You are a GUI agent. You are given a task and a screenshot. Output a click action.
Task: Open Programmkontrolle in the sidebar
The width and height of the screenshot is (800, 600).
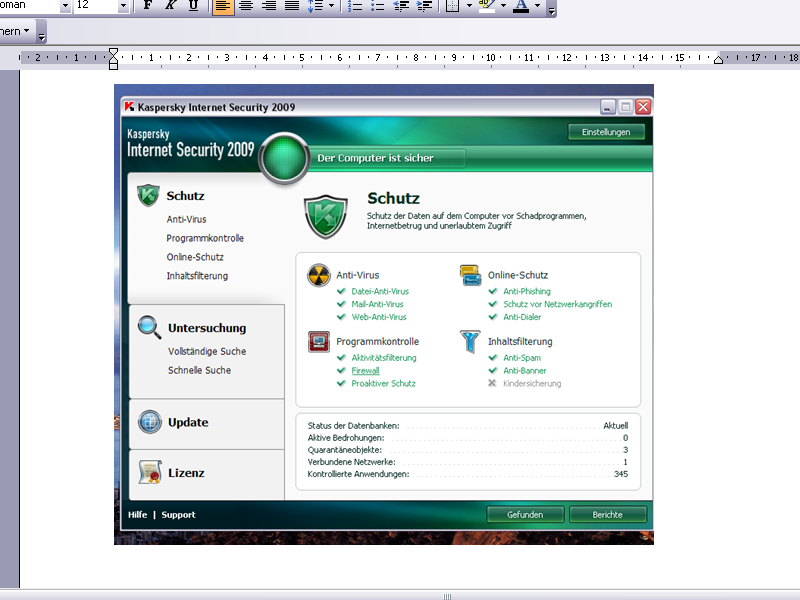tap(205, 238)
